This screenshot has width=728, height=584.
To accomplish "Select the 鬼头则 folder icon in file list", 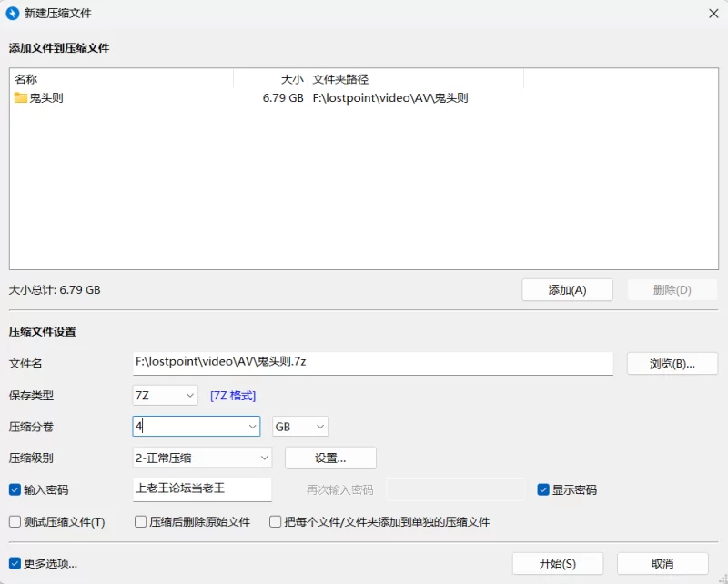I will click(x=21, y=97).
